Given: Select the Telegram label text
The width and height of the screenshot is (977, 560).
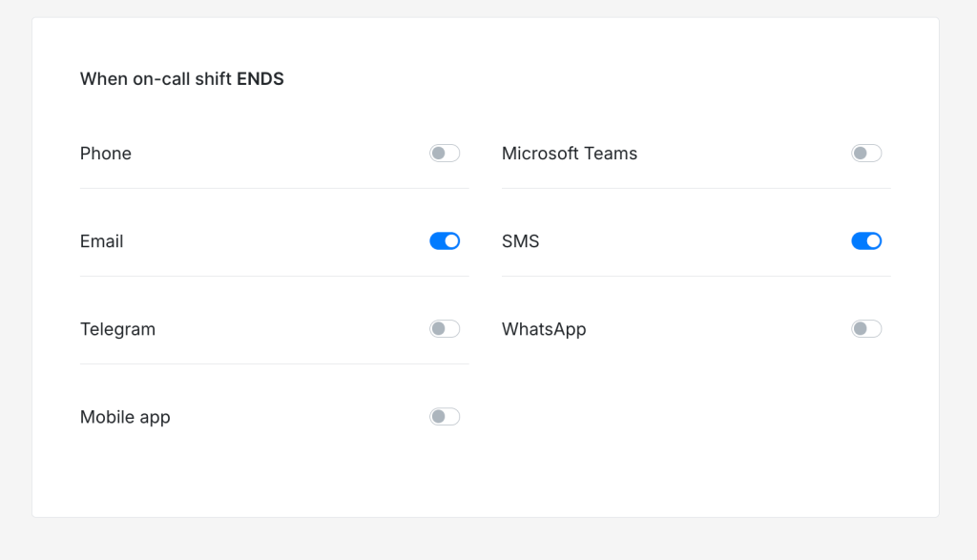Looking at the screenshot, I should point(117,329).
